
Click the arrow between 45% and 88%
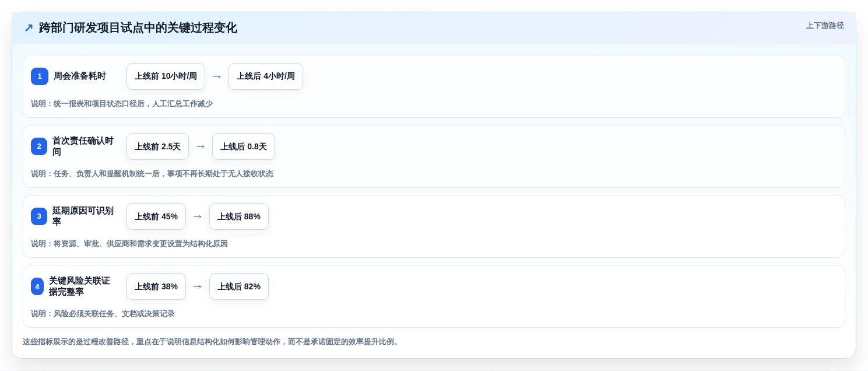tap(198, 216)
